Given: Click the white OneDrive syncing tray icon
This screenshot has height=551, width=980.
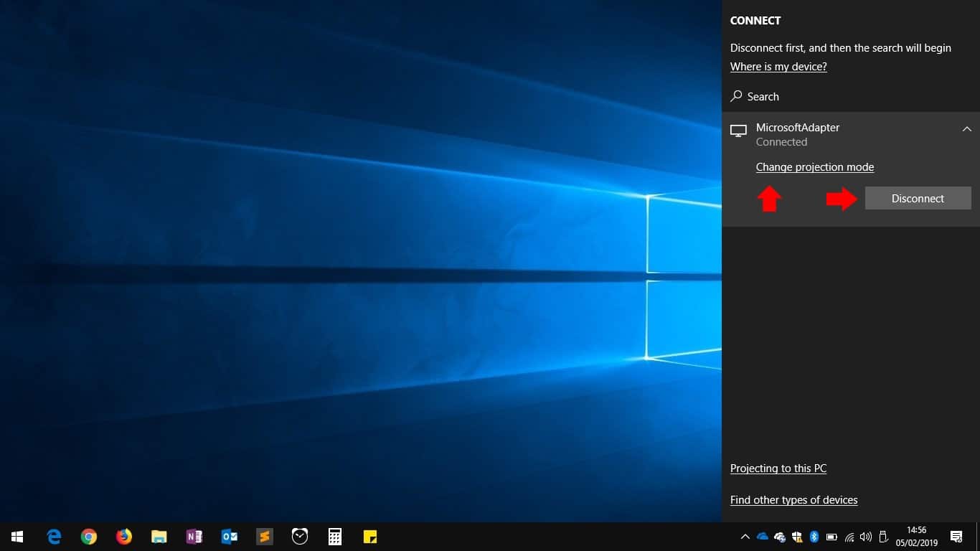Looking at the screenshot, I should [780, 537].
